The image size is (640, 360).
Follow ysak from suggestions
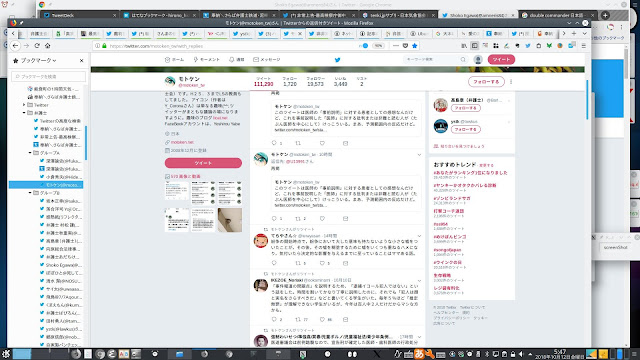[x=466, y=129]
